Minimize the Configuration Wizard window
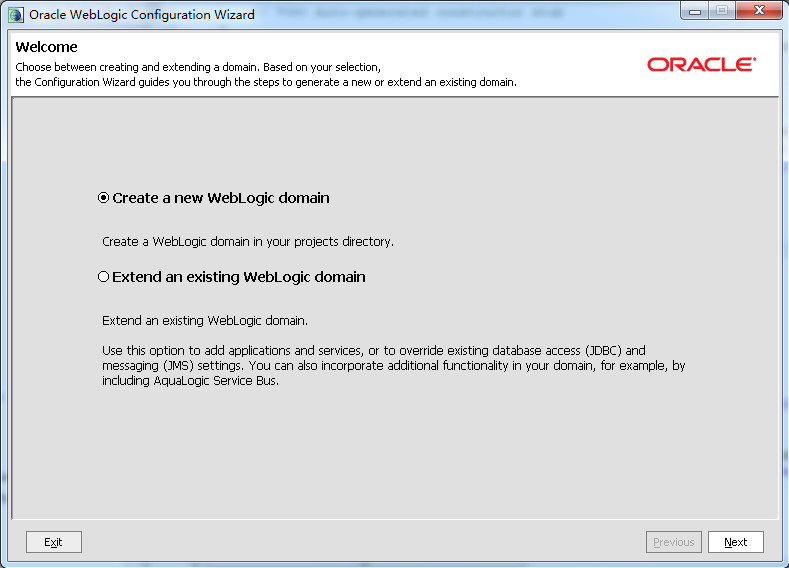The image size is (789, 568). (x=695, y=11)
